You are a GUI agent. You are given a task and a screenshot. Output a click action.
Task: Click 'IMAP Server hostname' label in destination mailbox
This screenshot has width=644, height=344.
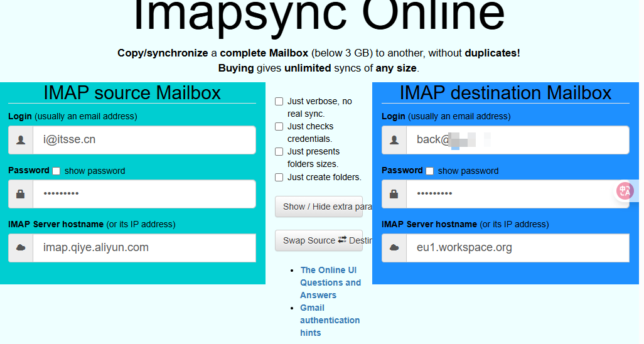pos(429,224)
